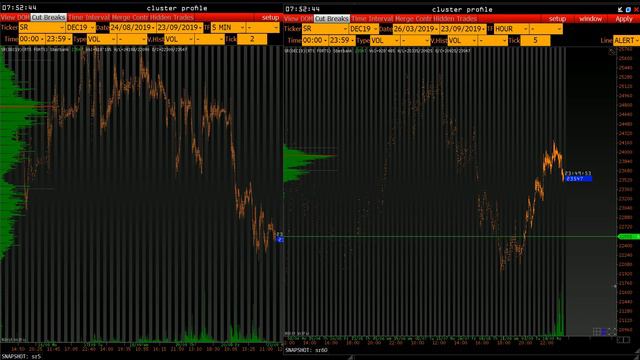Open View menu in left window
Screen dimensions: 640x360
(8, 17)
